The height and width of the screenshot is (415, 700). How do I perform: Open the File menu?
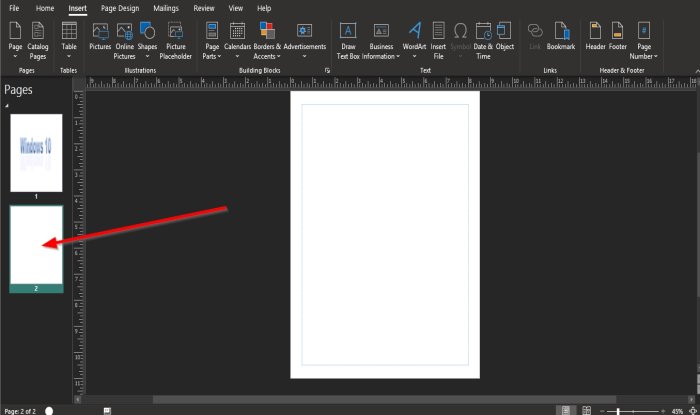[x=14, y=8]
